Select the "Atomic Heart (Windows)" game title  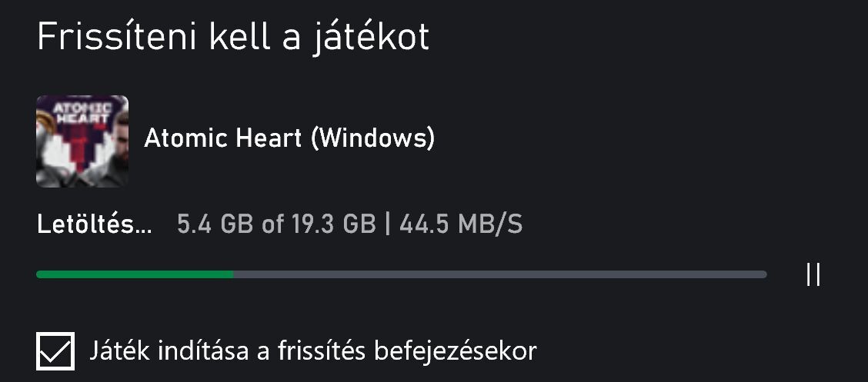coord(289,139)
